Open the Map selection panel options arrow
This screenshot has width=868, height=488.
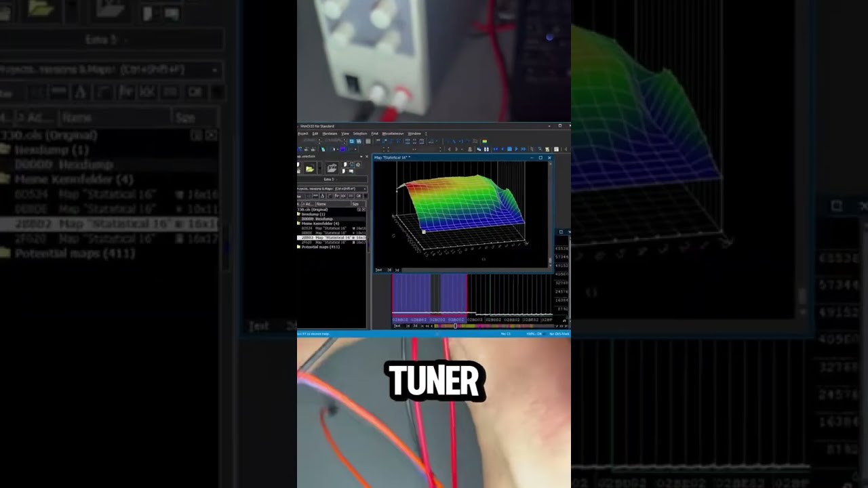pos(361,157)
